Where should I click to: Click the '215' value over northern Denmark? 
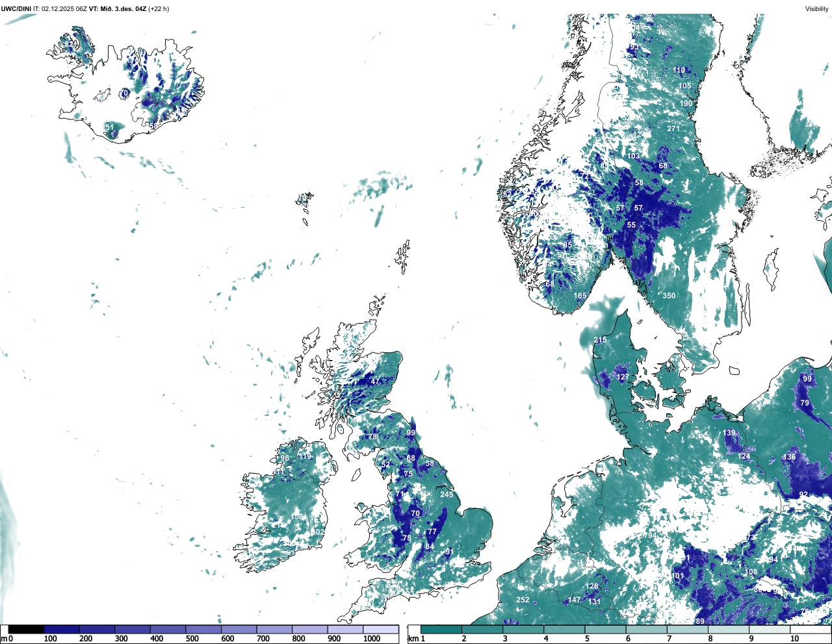(600, 340)
